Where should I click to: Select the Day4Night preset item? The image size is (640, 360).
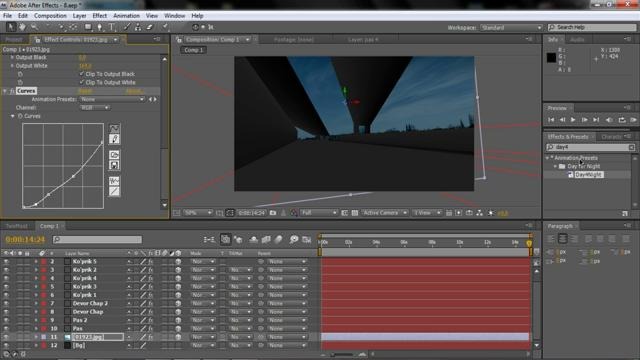click(x=589, y=174)
